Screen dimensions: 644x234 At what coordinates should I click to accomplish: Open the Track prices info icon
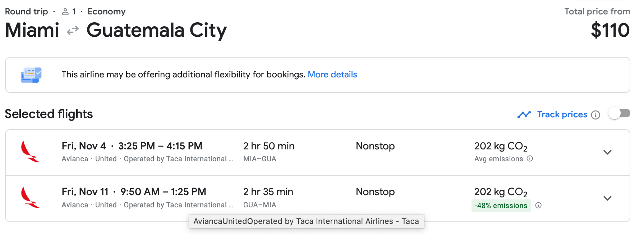pyautogui.click(x=595, y=115)
